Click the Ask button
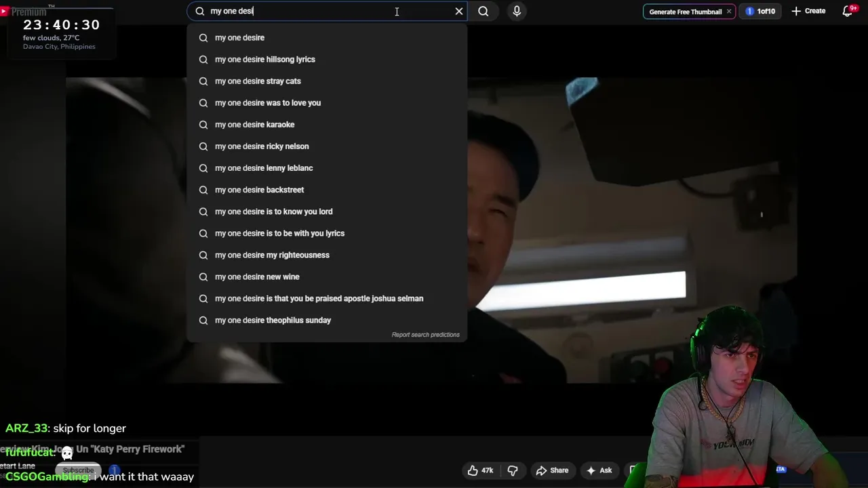868x488 pixels. pos(599,470)
